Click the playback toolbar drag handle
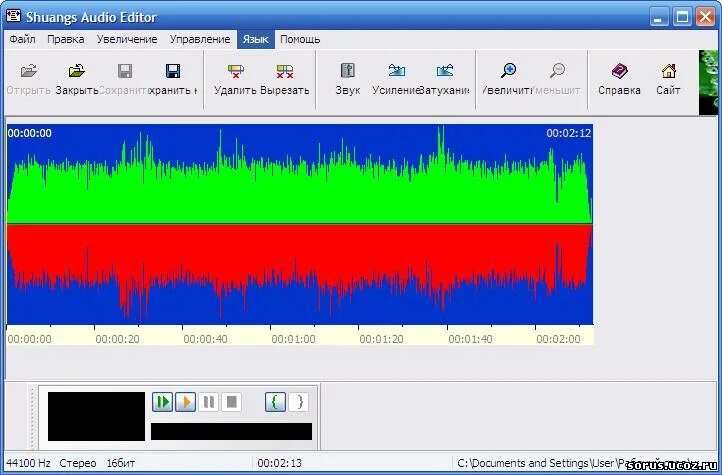 click(32, 418)
